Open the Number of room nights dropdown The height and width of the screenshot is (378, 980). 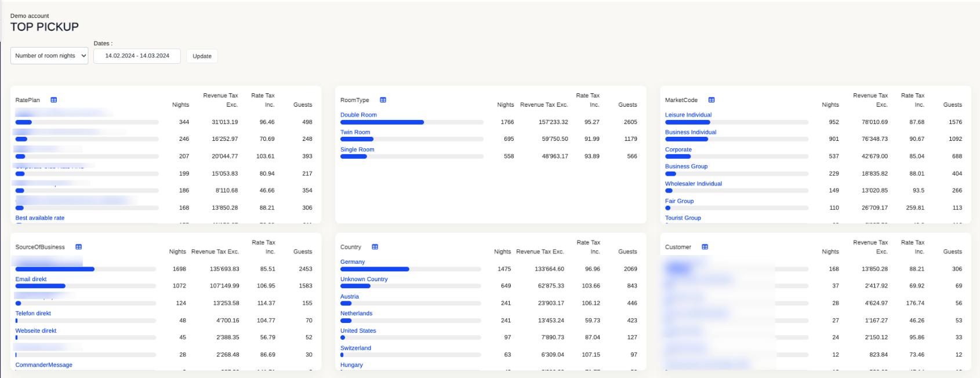(x=49, y=56)
